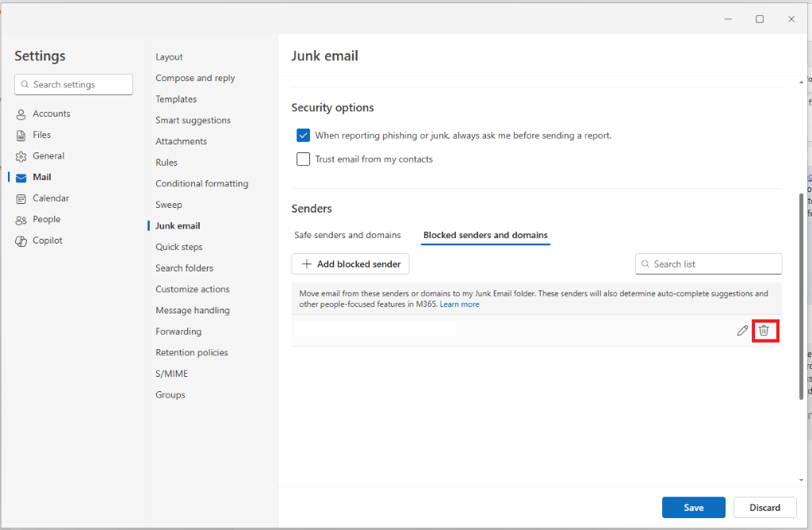Image resolution: width=812 pixels, height=530 pixels.
Task: Click the Accounts person icon
Action: point(21,114)
